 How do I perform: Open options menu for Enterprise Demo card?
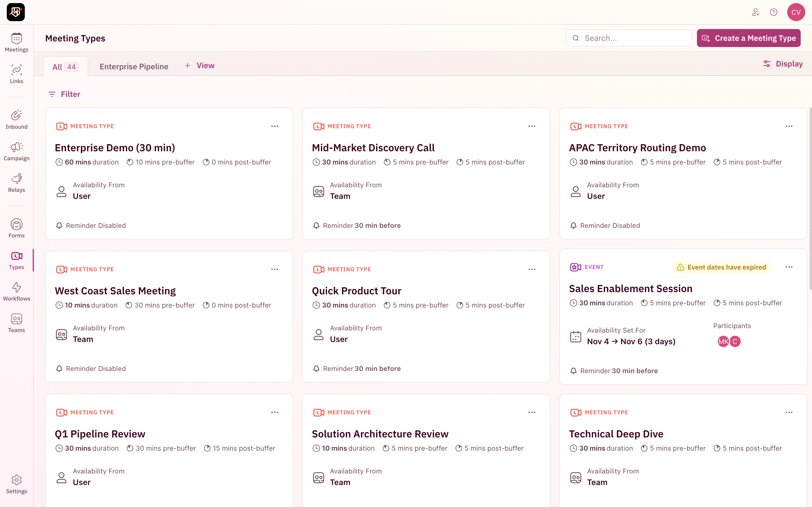pos(274,126)
